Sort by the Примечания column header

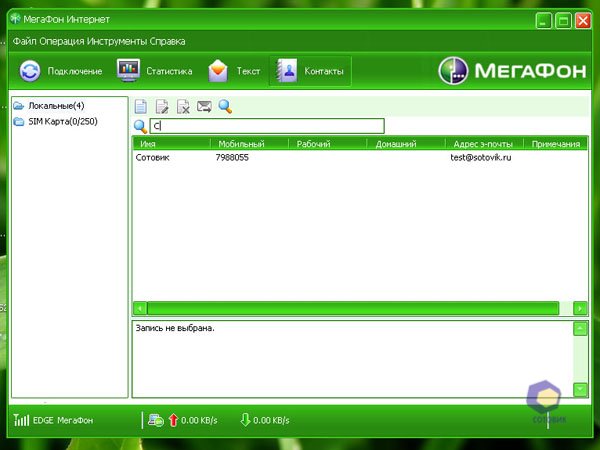coord(556,144)
